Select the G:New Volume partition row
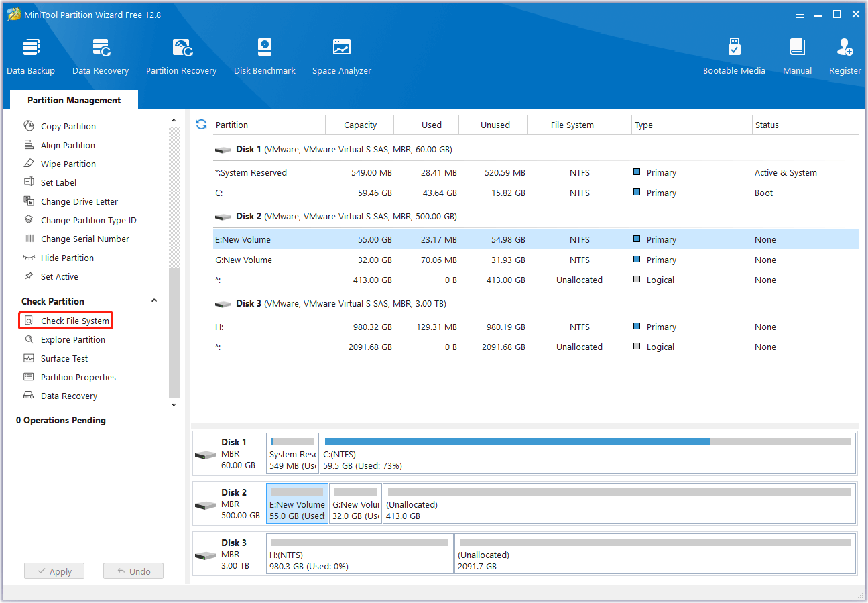 (536, 260)
